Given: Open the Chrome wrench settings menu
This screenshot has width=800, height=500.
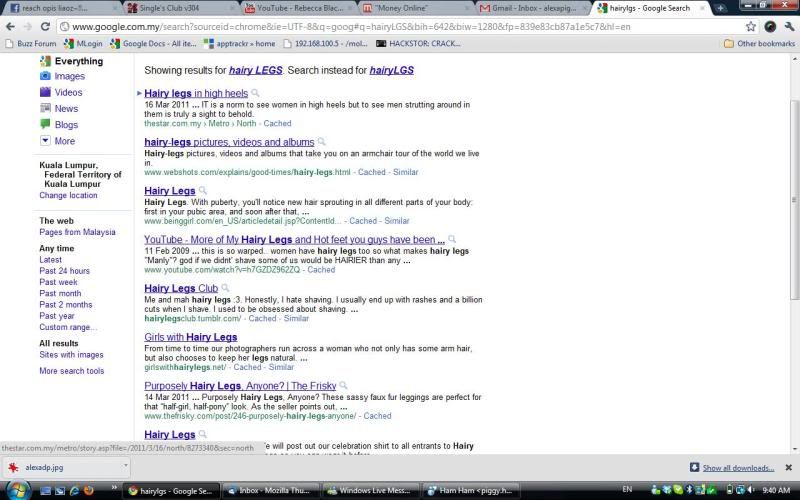Looking at the screenshot, I should (788, 26).
